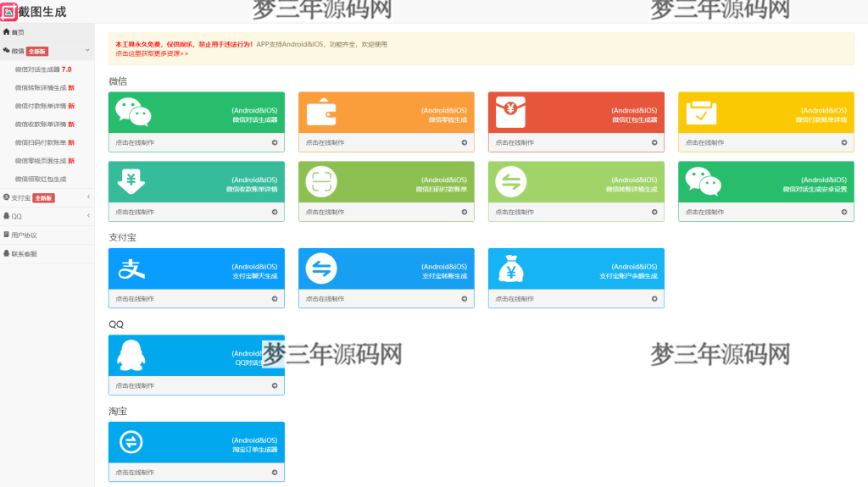Click the arrow circle under 微信付款账单详情 card
This screenshot has height=487, width=868.
844,143
